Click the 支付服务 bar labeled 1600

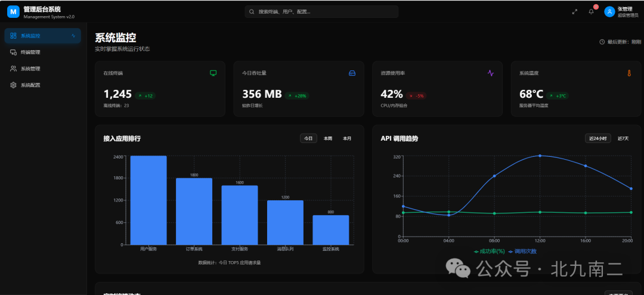[x=240, y=215]
